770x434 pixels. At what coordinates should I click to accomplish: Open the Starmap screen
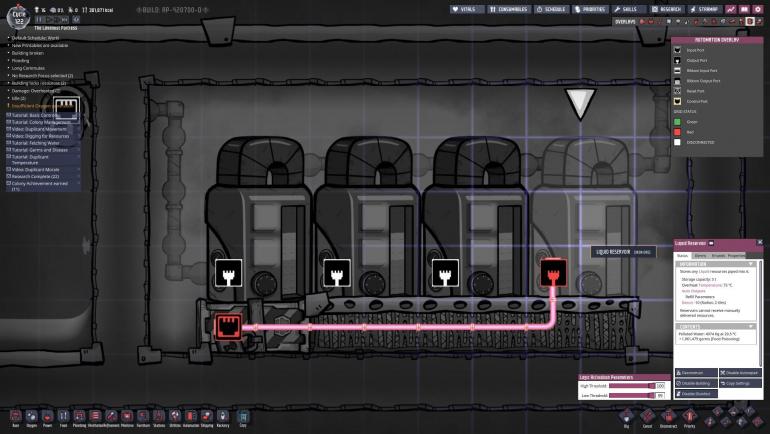click(705, 9)
